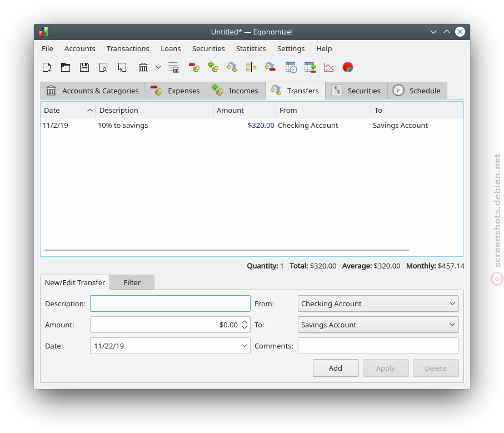The image size is (504, 433).
Task: Open the Help menu
Action: click(324, 48)
